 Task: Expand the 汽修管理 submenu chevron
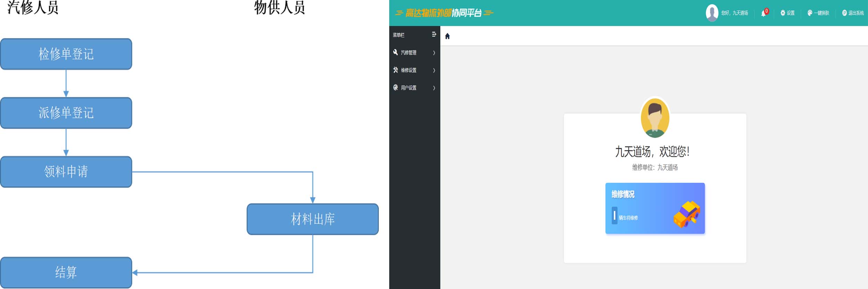tap(434, 53)
